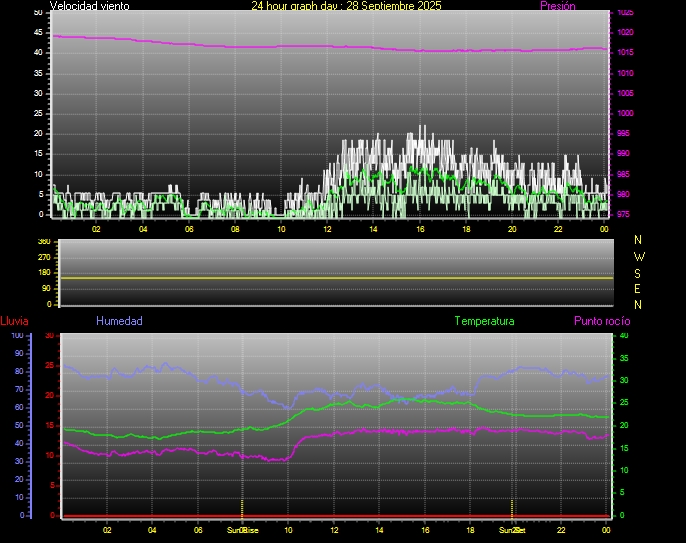
Task: Click the Presión axis label
Action: [557, 6]
